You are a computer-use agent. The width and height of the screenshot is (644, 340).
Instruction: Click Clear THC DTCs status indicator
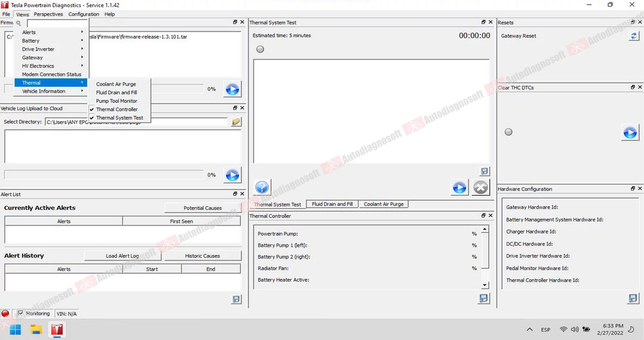tap(509, 132)
